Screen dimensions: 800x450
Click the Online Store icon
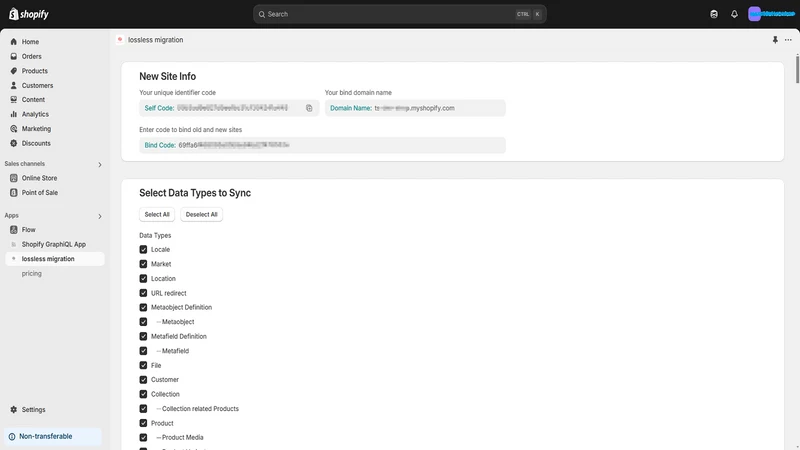[x=14, y=178]
